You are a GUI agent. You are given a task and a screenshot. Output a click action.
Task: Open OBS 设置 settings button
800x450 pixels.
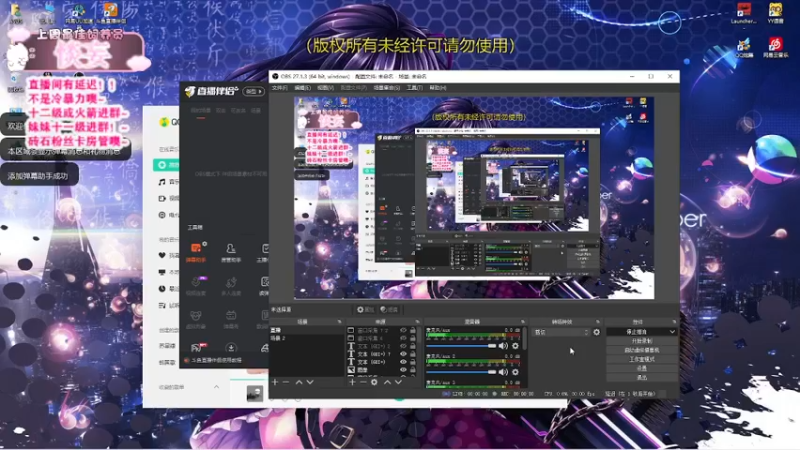coord(642,368)
